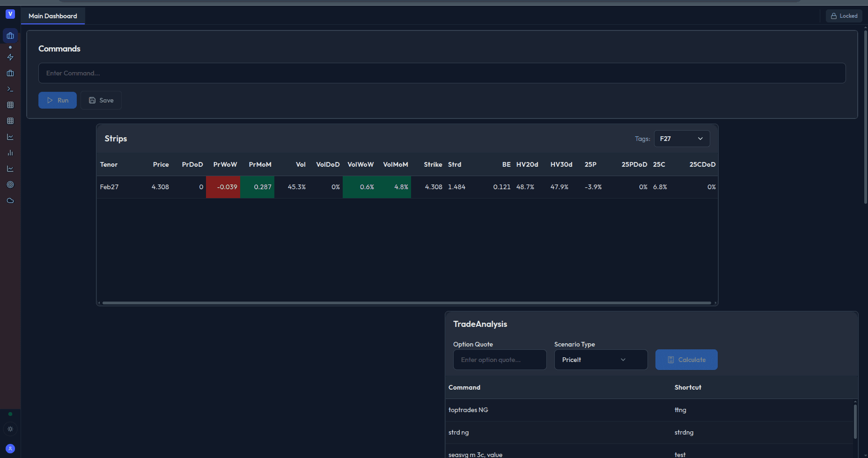Click the green 4.8% VolMoM cell
This screenshot has width=868, height=458.
[x=394, y=187]
